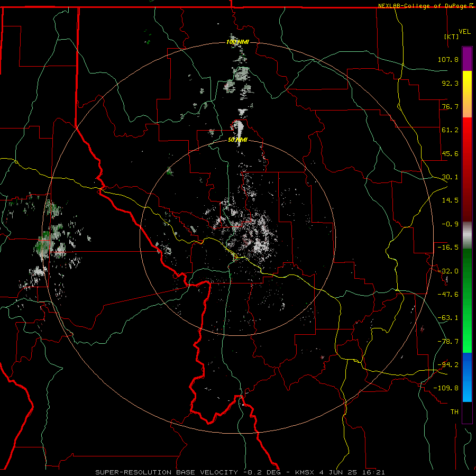
Task: Click the Super-Resolution Base Velocity caption
Action: [240, 472]
